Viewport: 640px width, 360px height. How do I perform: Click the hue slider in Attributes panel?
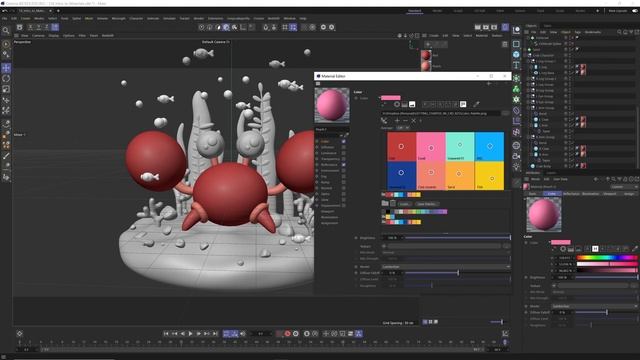pyautogui.click(x=607, y=258)
